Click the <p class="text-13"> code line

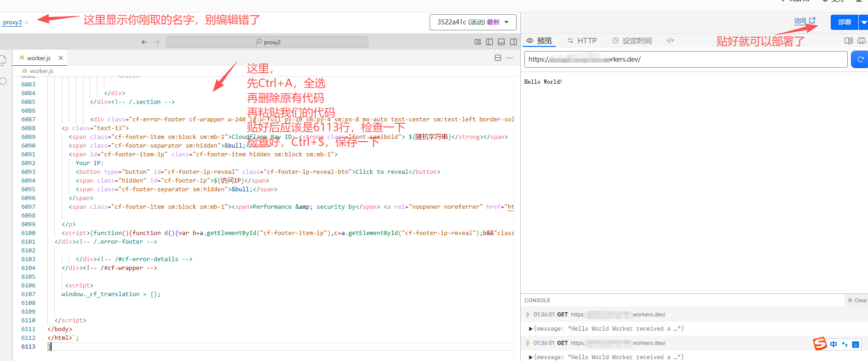point(95,128)
